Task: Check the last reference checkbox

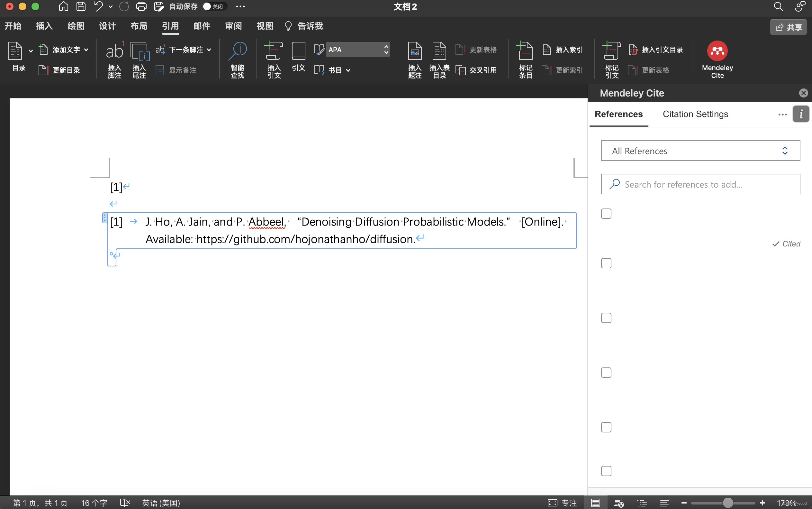Action: pyautogui.click(x=606, y=471)
